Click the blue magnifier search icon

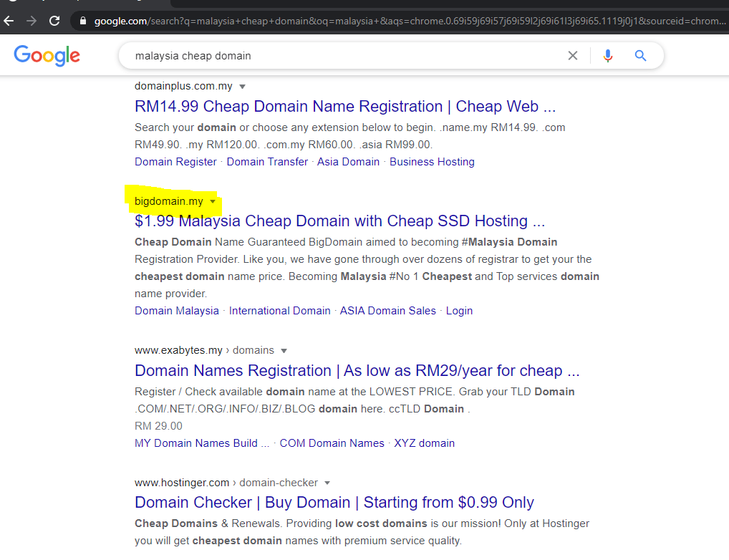coord(639,55)
